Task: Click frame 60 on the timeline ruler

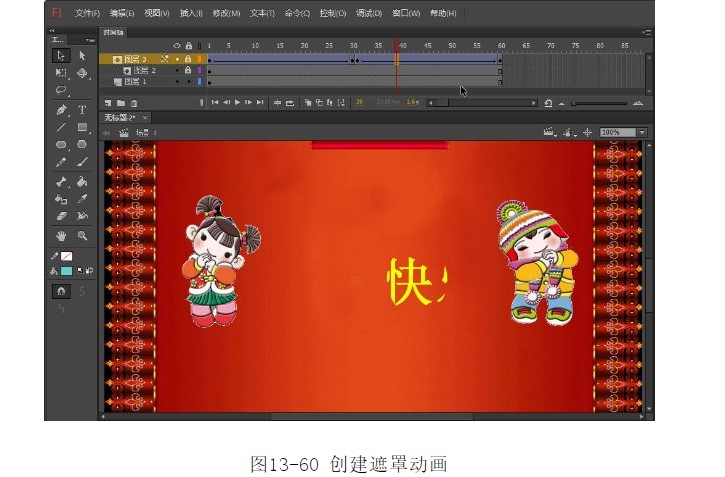Action: pyautogui.click(x=501, y=46)
